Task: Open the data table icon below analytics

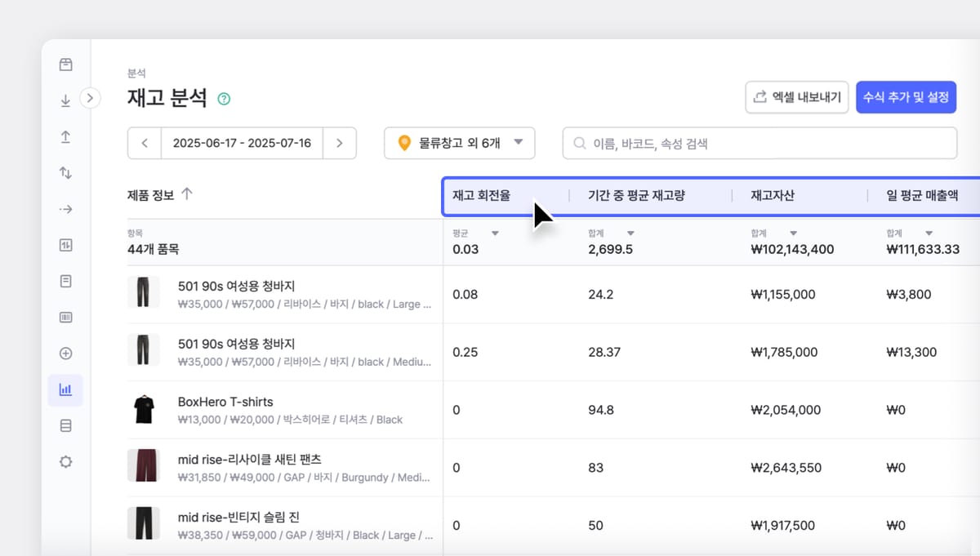Action: coord(65,425)
